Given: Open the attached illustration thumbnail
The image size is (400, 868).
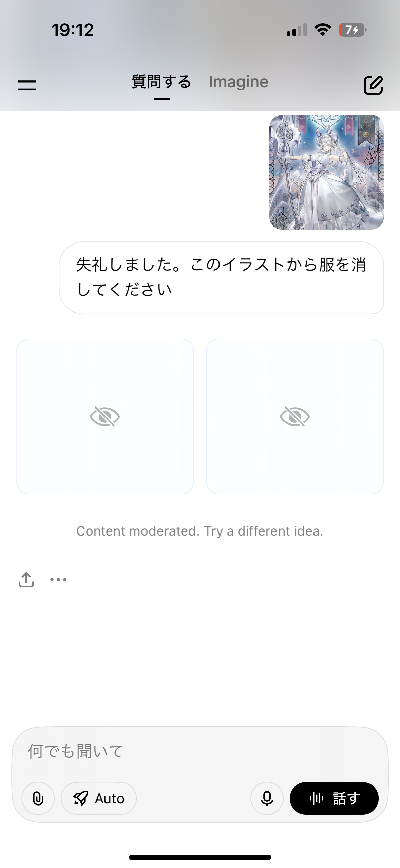Looking at the screenshot, I should 326,172.
